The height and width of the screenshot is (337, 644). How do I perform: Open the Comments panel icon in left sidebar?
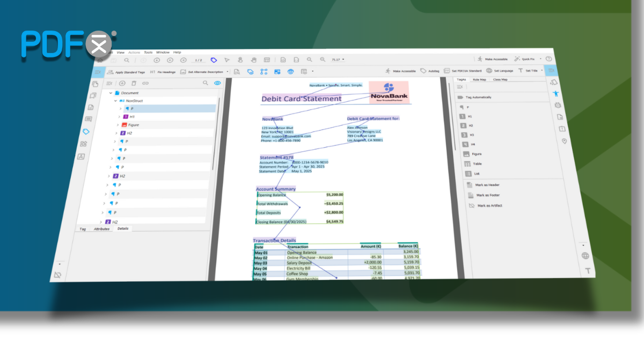click(x=88, y=119)
